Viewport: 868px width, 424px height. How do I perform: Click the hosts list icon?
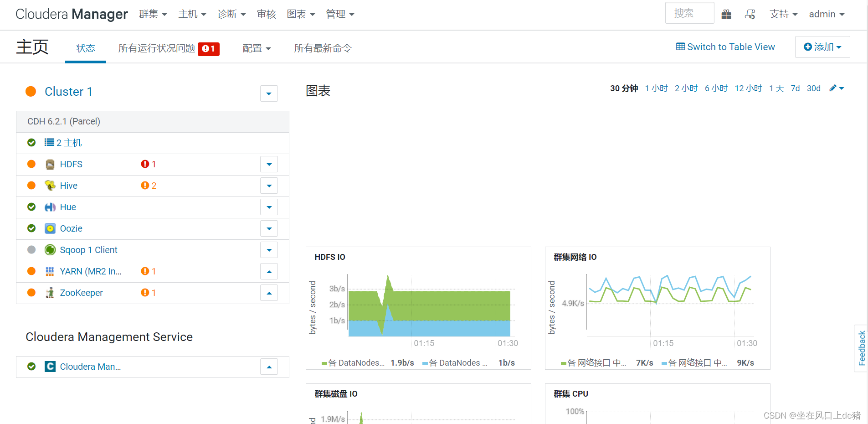(49, 143)
